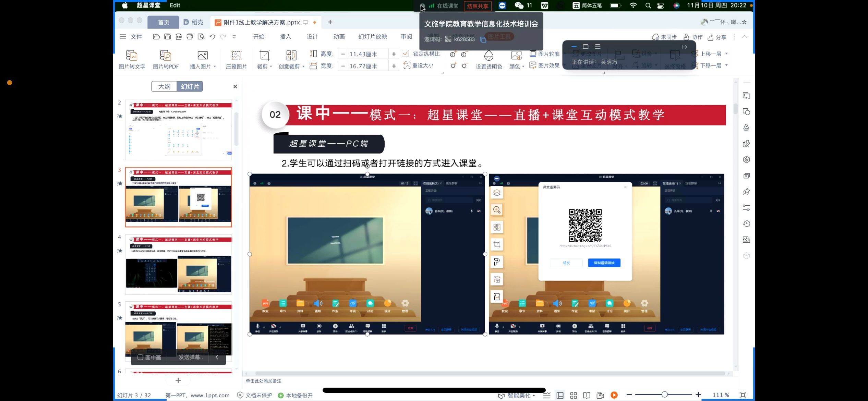Switch sidebar to 大纲 view
Screen dimensions: 868x401
[164, 86]
